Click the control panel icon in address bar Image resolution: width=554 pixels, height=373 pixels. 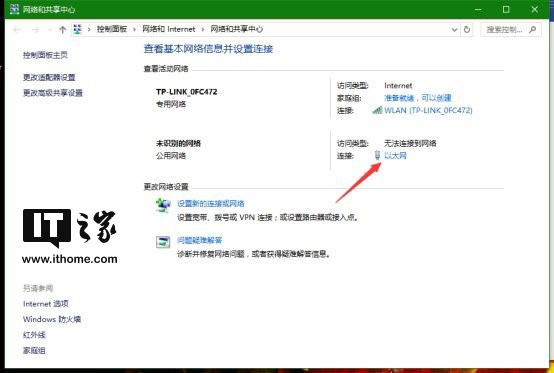[x=77, y=29]
